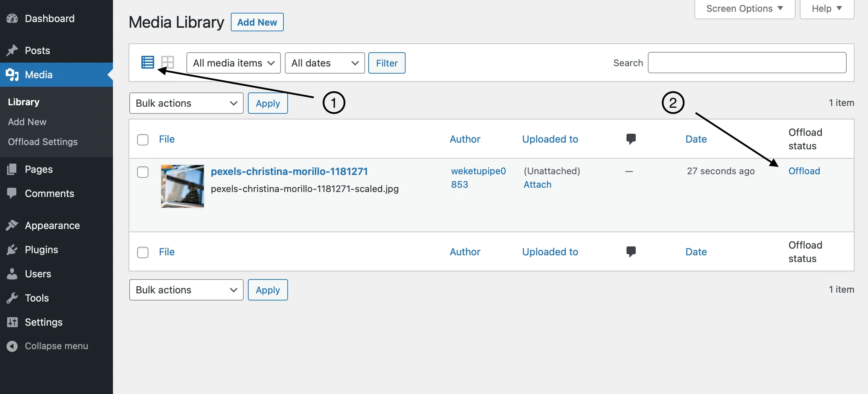The image size is (868, 394).
Task: Offload the pexels image to storage
Action: click(x=804, y=171)
